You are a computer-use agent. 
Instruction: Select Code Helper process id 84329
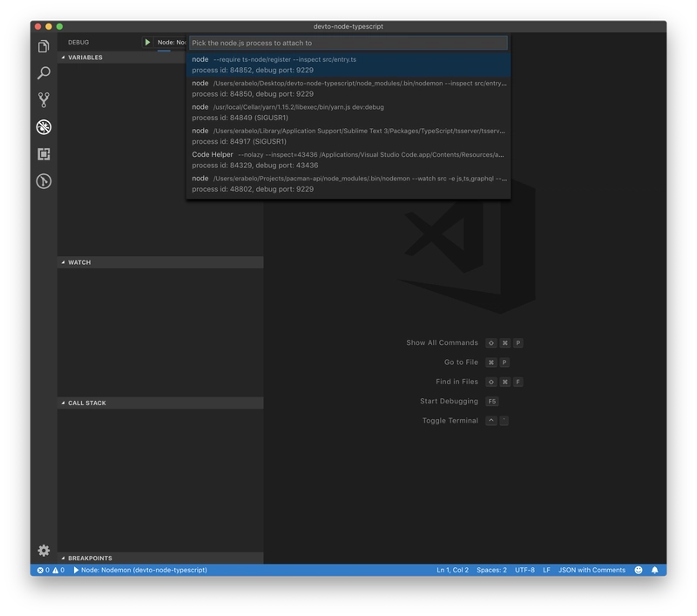click(348, 159)
